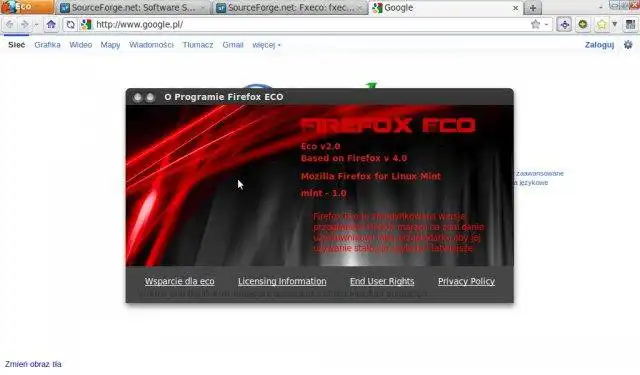The height and width of the screenshot is (375, 640).
Task: Open Google settings via the gear icon
Action: (x=628, y=45)
